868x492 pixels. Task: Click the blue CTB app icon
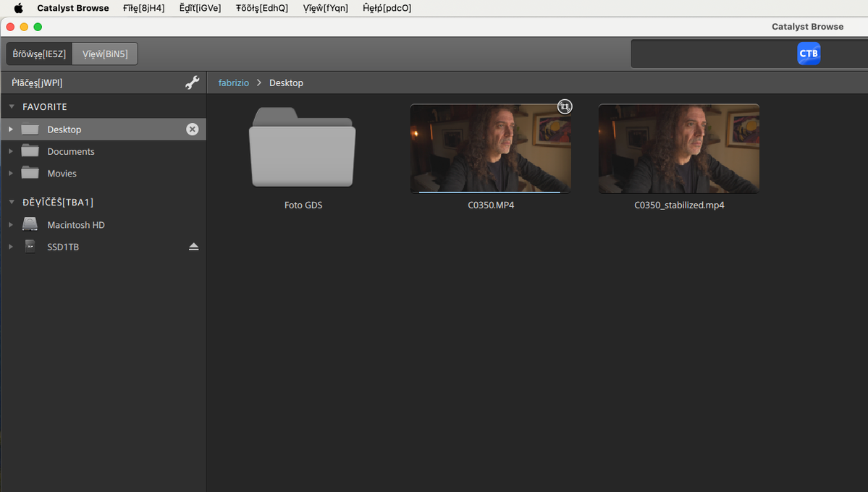click(x=809, y=54)
